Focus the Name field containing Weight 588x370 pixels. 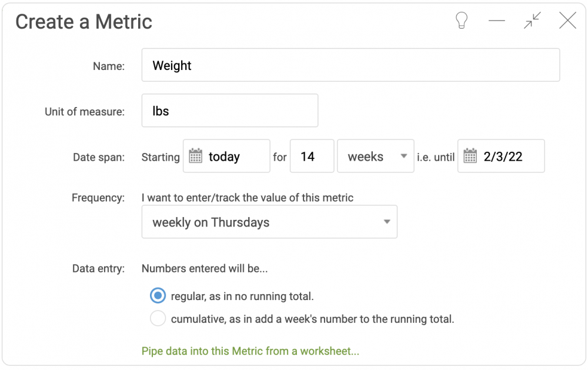tap(350, 65)
